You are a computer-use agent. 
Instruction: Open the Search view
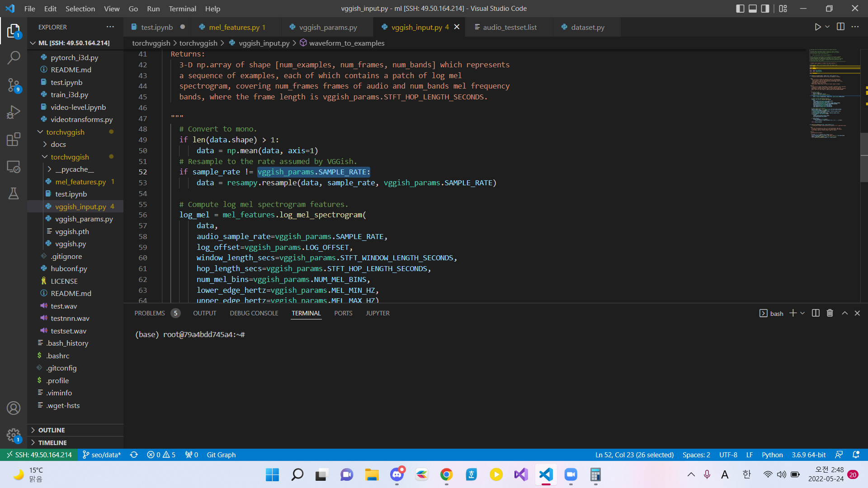click(x=14, y=57)
